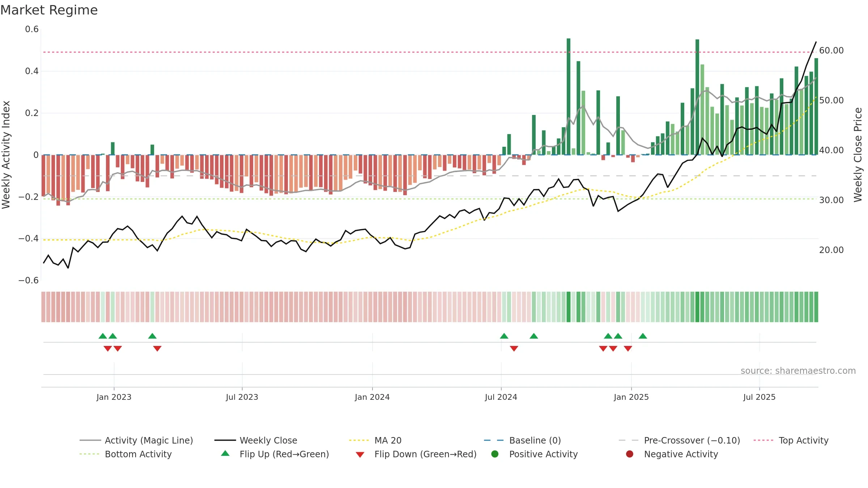Click the 0.6 activity axis label
The height and width of the screenshot is (488, 868).
pyautogui.click(x=32, y=29)
